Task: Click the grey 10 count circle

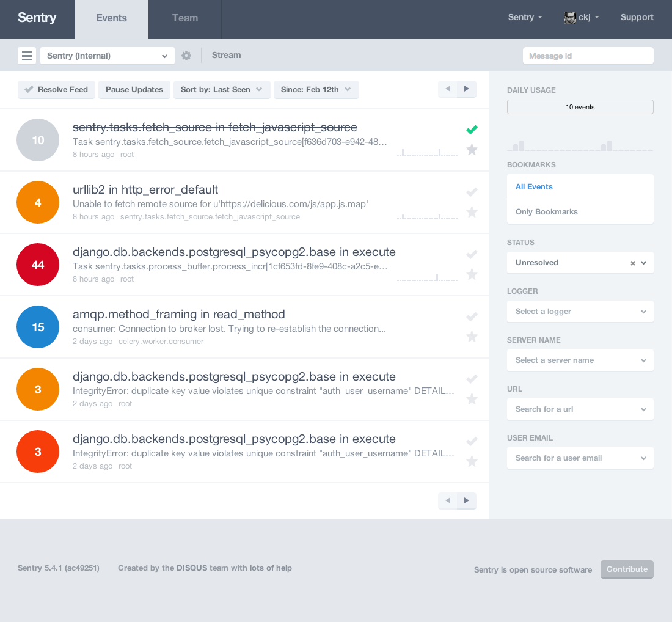Action: [38, 140]
